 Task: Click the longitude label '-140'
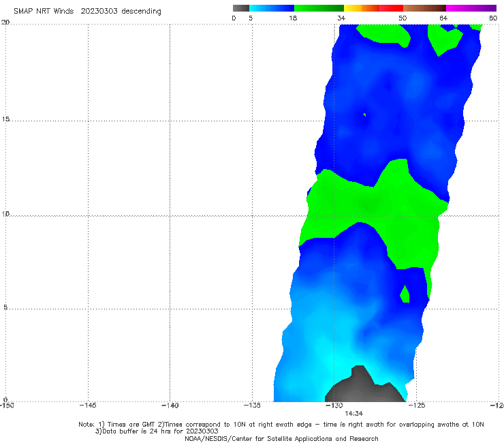[170, 406]
